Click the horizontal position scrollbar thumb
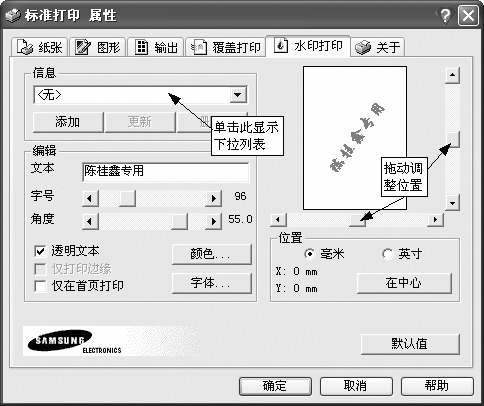 (x=357, y=220)
